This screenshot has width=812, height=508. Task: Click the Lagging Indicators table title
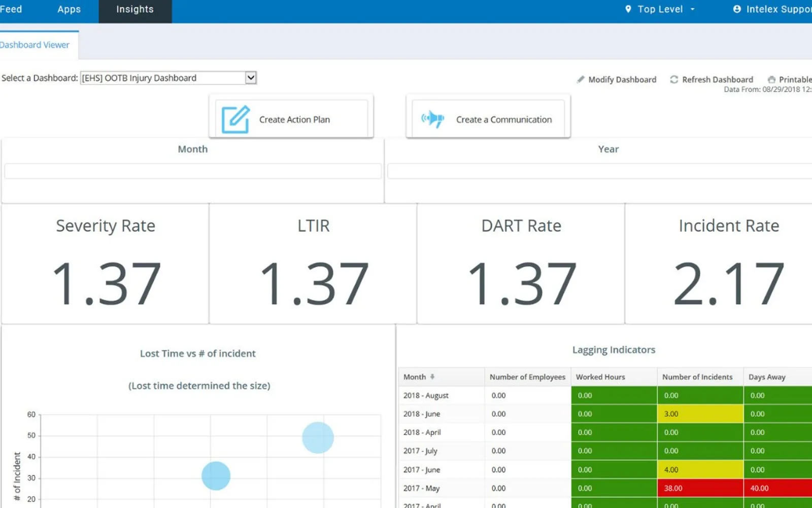pyautogui.click(x=614, y=350)
